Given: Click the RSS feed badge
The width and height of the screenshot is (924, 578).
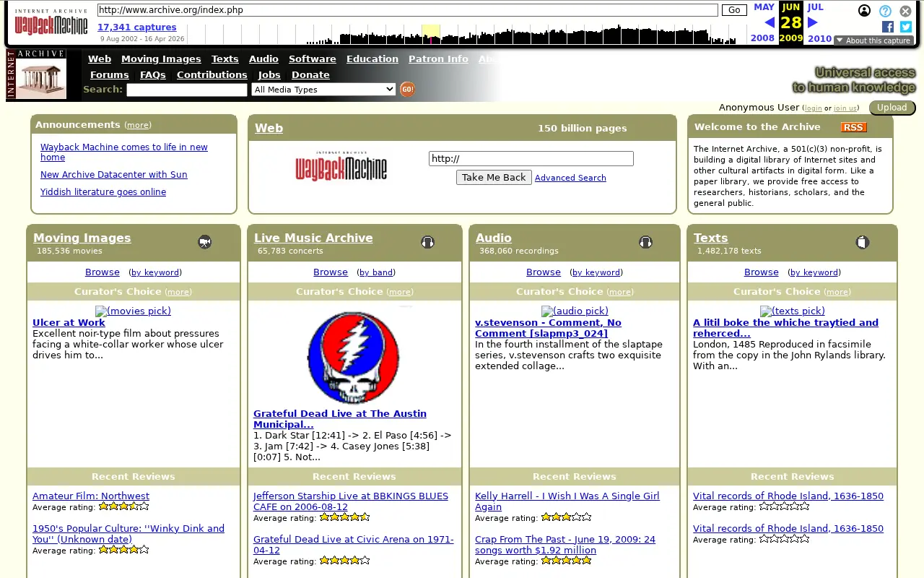Looking at the screenshot, I should (853, 127).
